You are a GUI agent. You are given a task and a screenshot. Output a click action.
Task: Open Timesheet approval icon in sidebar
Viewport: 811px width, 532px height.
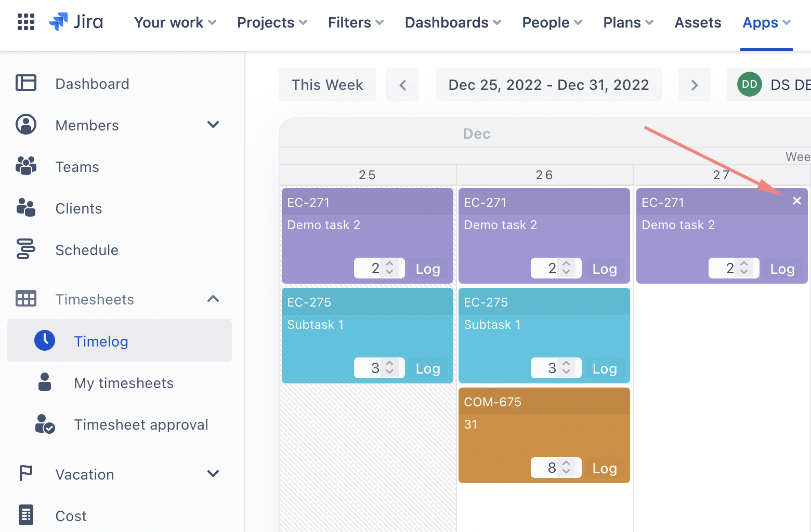45,424
